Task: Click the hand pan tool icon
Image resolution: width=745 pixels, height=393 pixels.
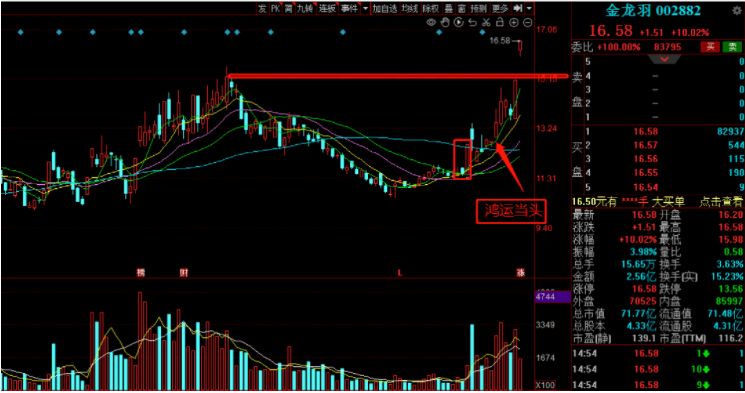Action: 445,22
